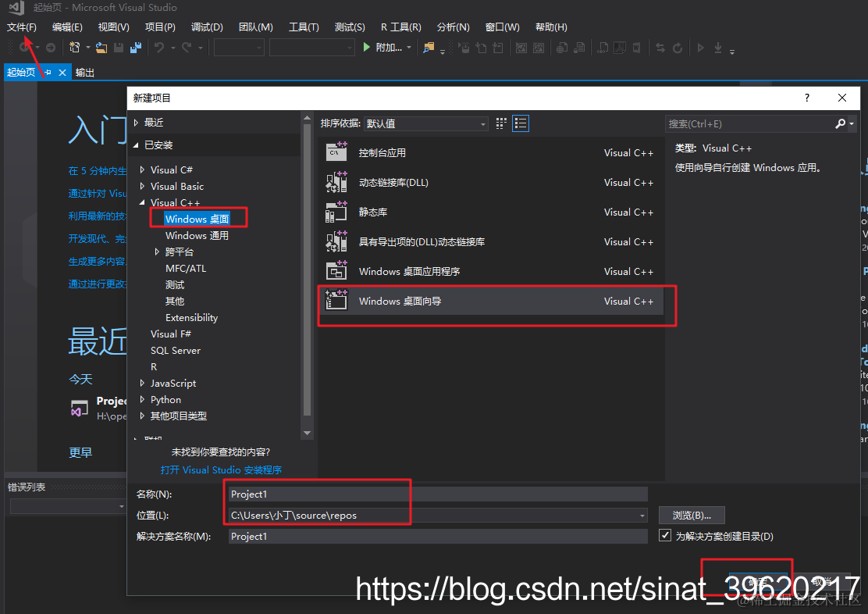868x614 pixels.
Task: Click the save all toolbar icon
Action: [136, 48]
